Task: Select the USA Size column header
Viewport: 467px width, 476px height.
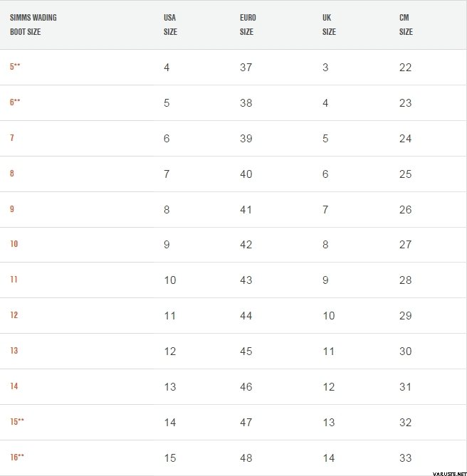Action: [170, 25]
